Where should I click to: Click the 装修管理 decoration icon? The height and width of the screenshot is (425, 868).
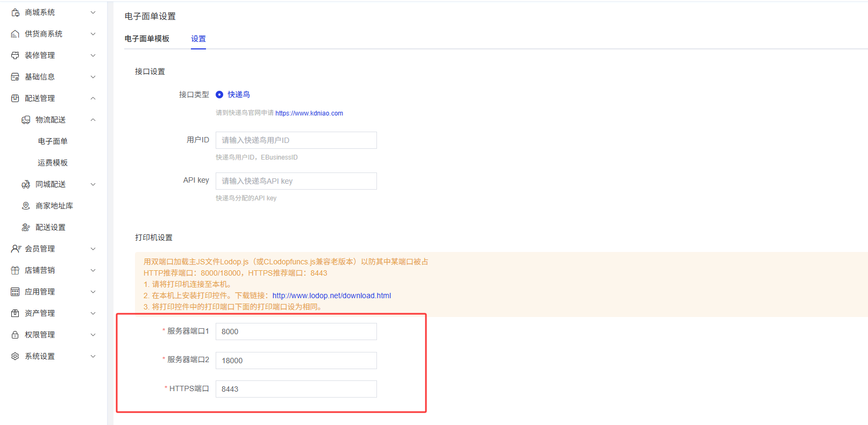(x=15, y=55)
